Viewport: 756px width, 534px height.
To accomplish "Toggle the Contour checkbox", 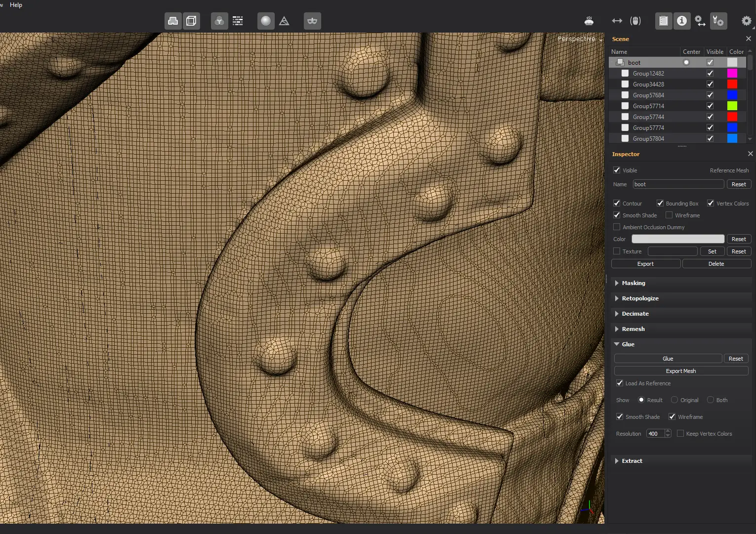I will click(617, 203).
